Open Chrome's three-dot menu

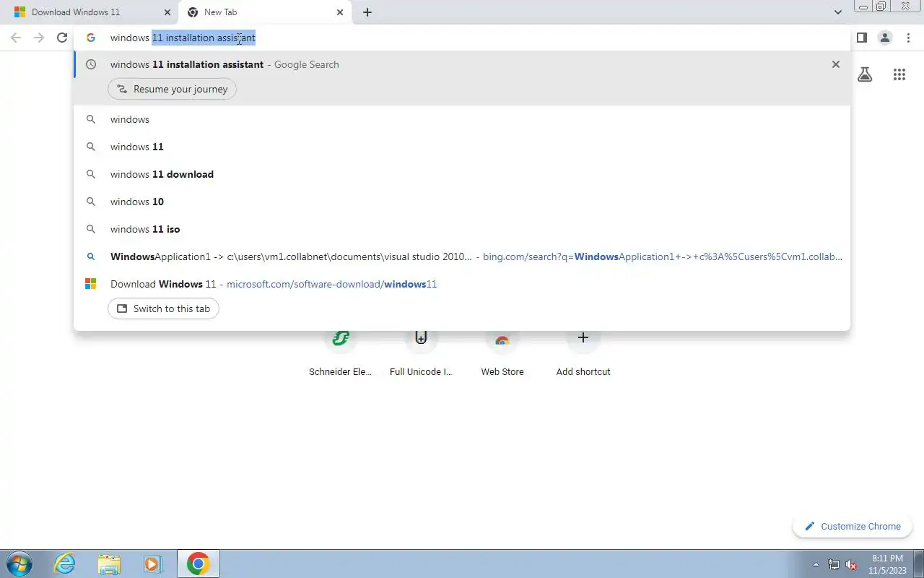[x=909, y=38]
